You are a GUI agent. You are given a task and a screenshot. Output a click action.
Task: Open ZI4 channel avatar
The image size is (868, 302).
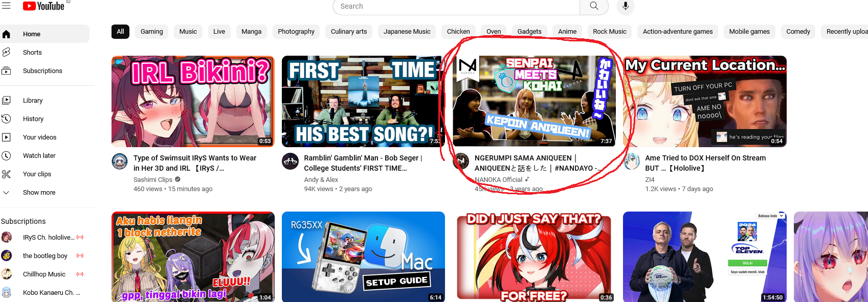tap(632, 161)
